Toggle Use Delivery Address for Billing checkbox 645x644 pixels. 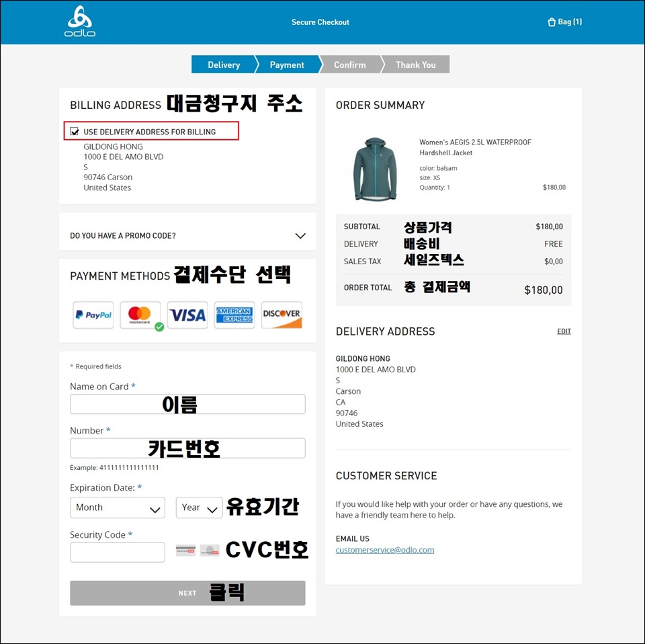pyautogui.click(x=75, y=131)
